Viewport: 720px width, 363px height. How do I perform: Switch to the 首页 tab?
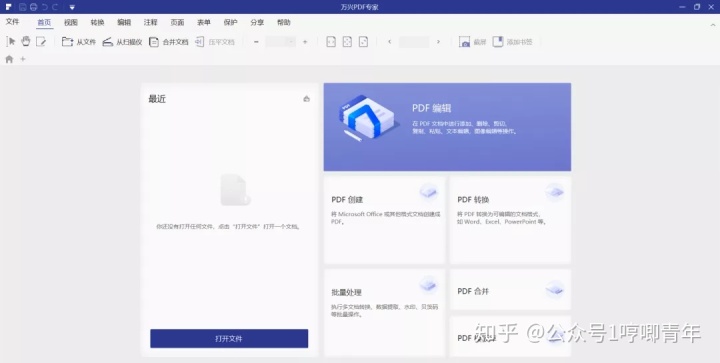[x=45, y=22]
